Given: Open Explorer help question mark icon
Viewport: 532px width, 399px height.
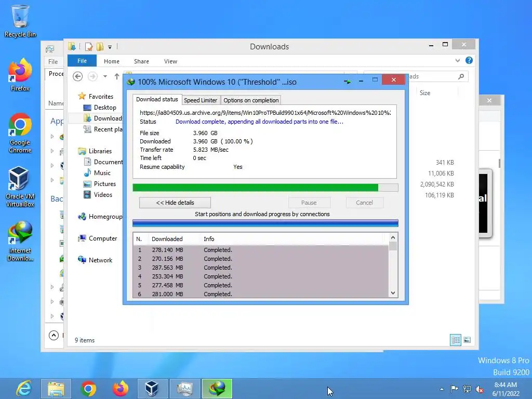Looking at the screenshot, I should [x=469, y=60].
